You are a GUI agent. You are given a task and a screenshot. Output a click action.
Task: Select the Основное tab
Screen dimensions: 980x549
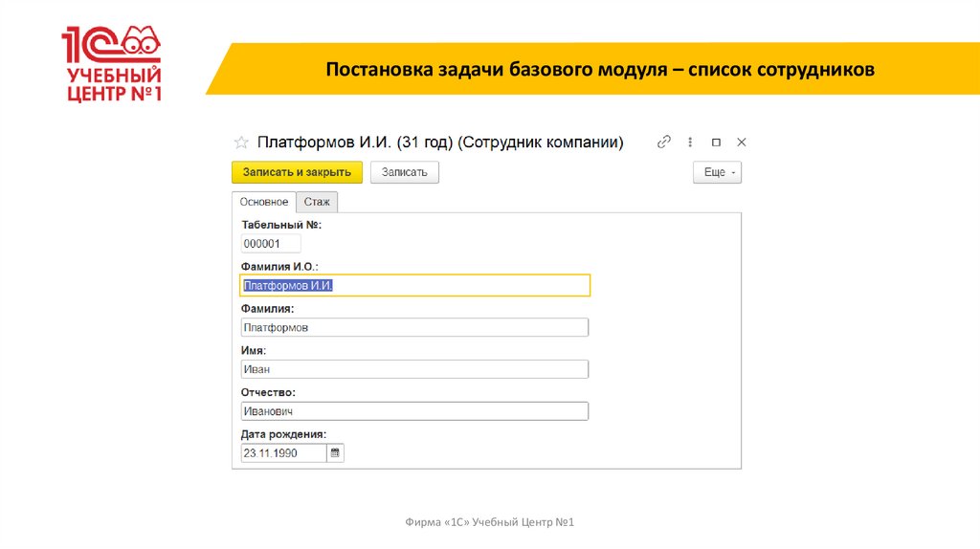[x=264, y=202]
